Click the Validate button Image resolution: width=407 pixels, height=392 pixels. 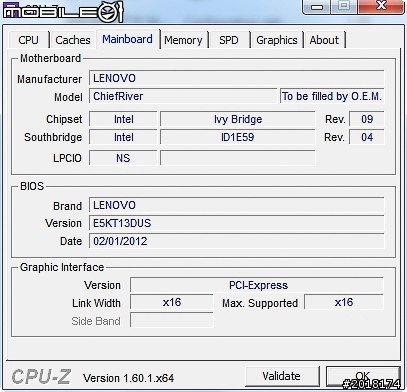[x=282, y=376]
